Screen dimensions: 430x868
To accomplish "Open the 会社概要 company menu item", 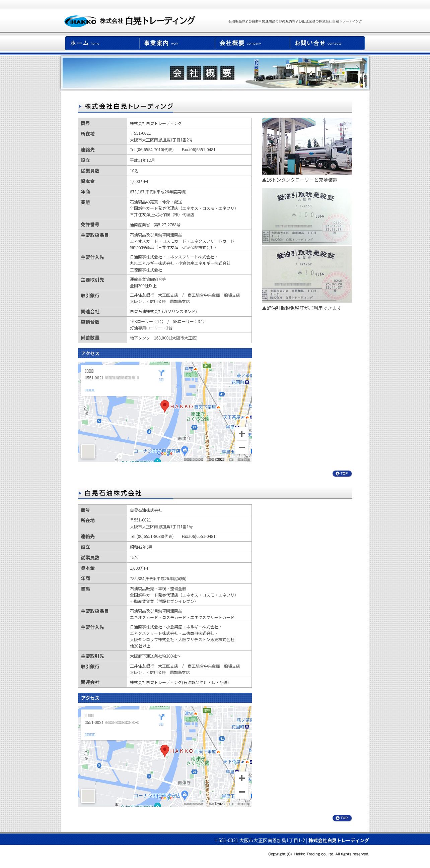I will pyautogui.click(x=253, y=43).
